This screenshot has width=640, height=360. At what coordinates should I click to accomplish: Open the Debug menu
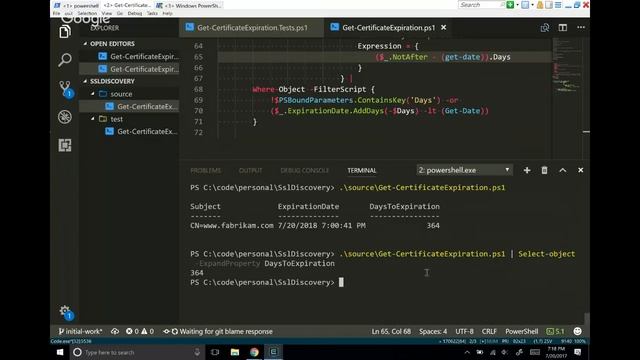pyautogui.click(x=135, y=13)
